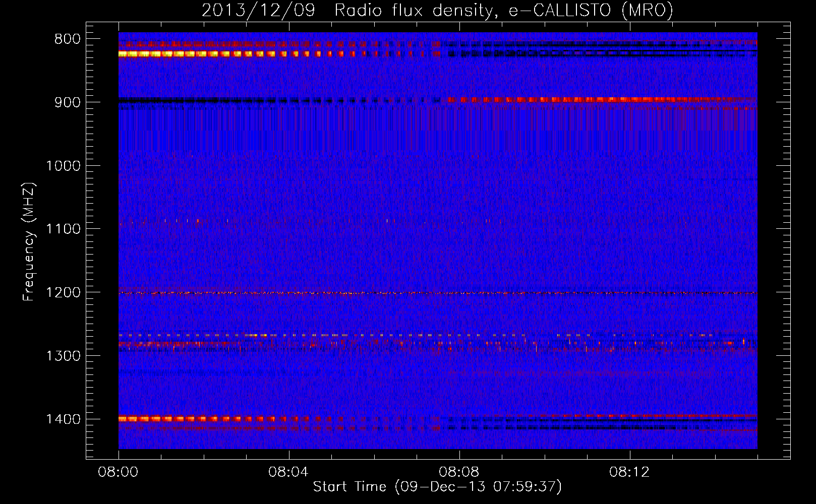Click the bright yellow emission band near 820 MHz

coord(202,53)
